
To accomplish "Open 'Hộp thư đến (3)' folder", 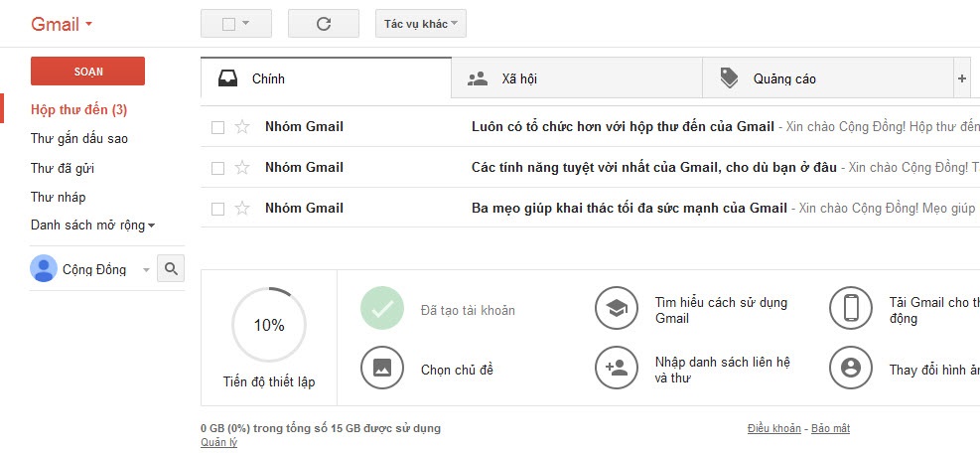I will [78, 110].
